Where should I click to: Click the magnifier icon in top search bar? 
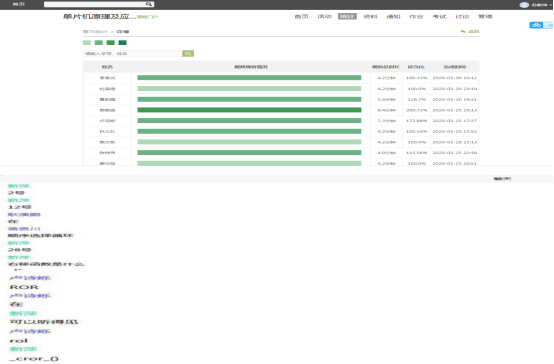(x=149, y=4)
